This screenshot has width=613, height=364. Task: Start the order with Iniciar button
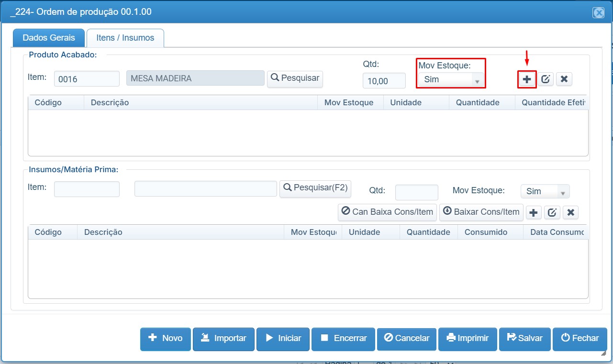pos(283,339)
